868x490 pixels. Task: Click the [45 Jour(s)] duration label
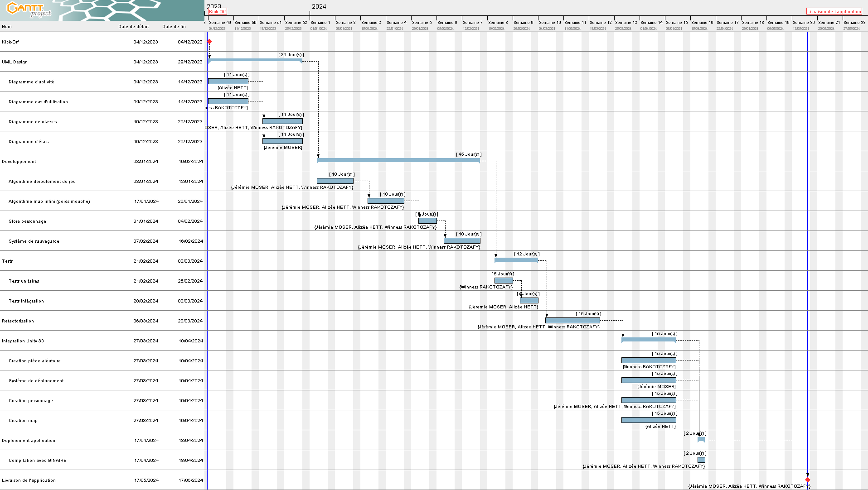469,154
